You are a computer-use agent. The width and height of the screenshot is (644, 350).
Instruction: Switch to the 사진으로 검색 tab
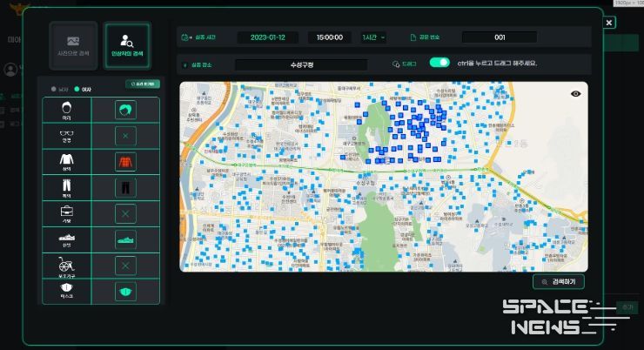[74, 46]
